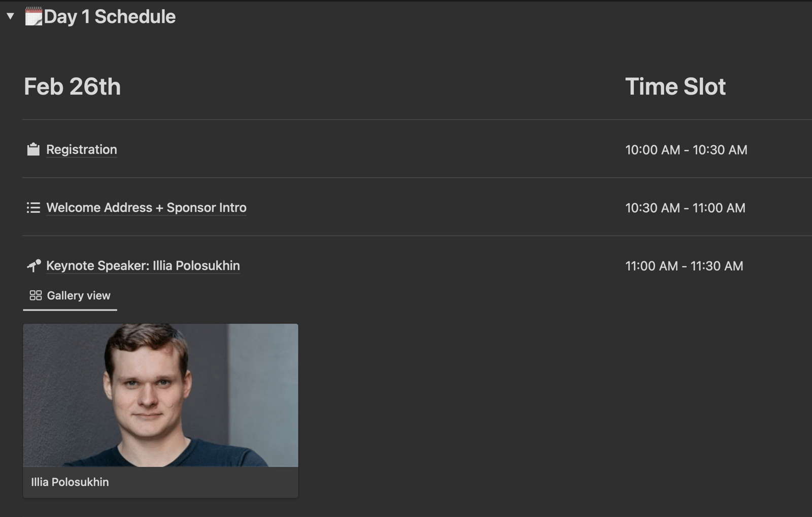
Task: Select the Gallery view tab label
Action: (79, 296)
